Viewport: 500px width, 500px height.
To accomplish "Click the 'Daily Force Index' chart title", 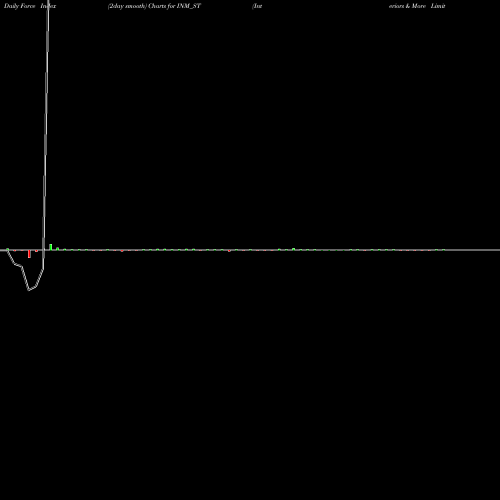I will tap(30, 6).
